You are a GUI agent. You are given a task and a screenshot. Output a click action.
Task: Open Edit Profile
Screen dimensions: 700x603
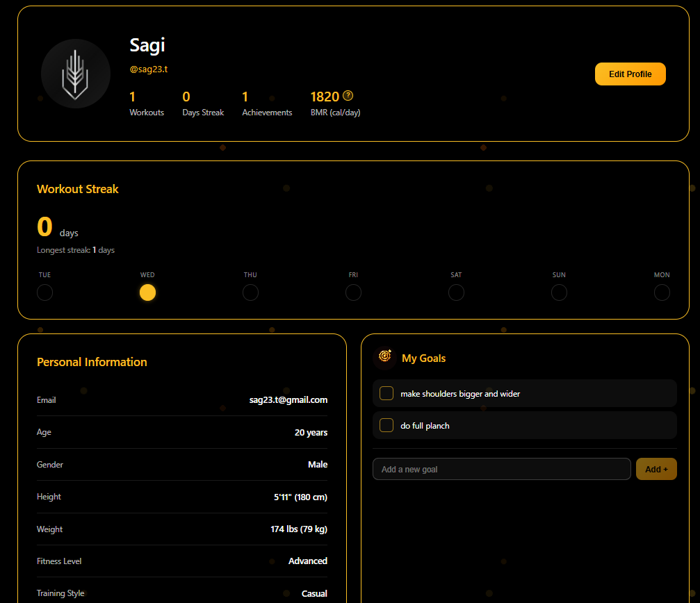(630, 74)
